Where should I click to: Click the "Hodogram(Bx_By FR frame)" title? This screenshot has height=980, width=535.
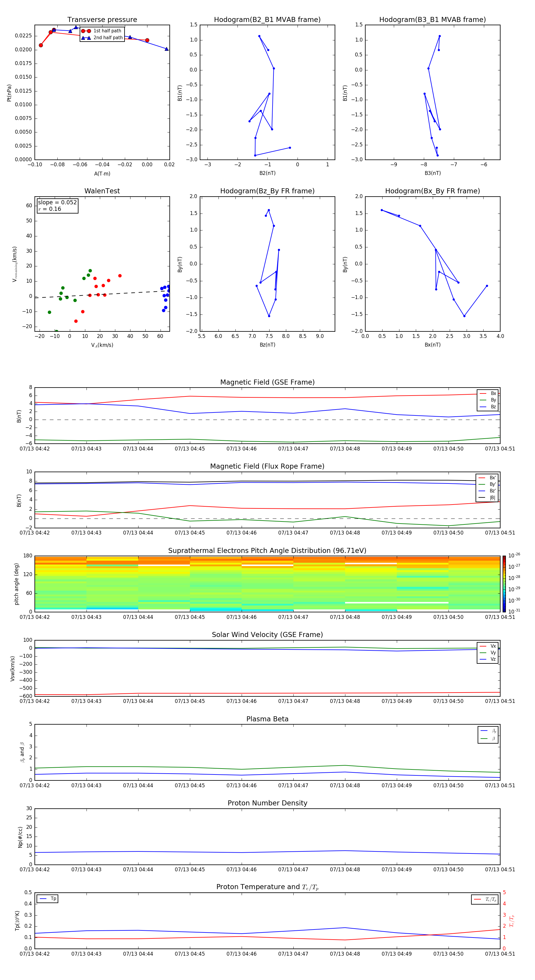[432, 191]
